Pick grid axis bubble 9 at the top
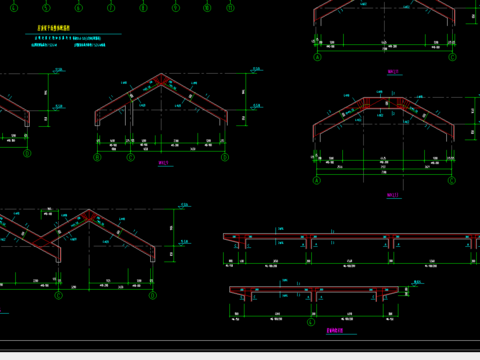The height and width of the screenshot is (360, 480). click(176, 8)
